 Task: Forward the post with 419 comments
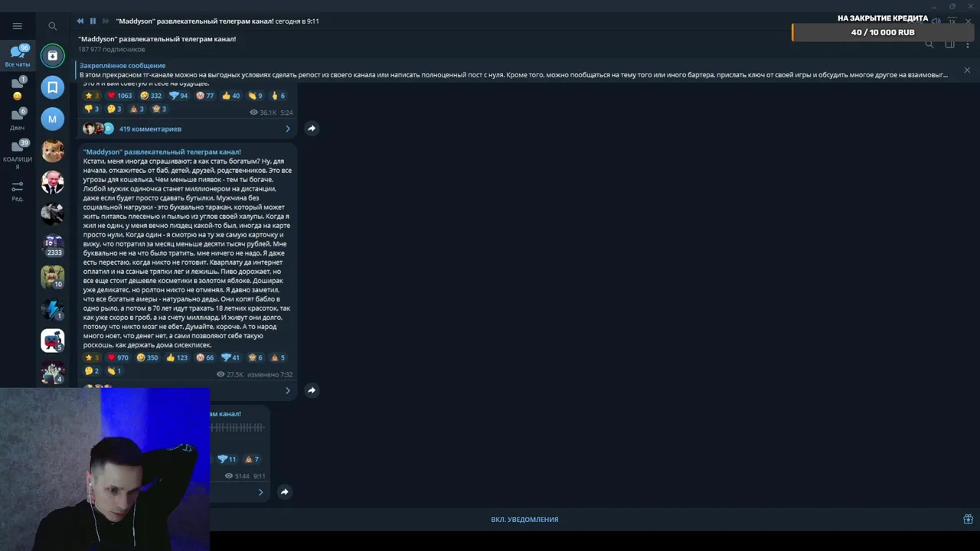tap(312, 129)
